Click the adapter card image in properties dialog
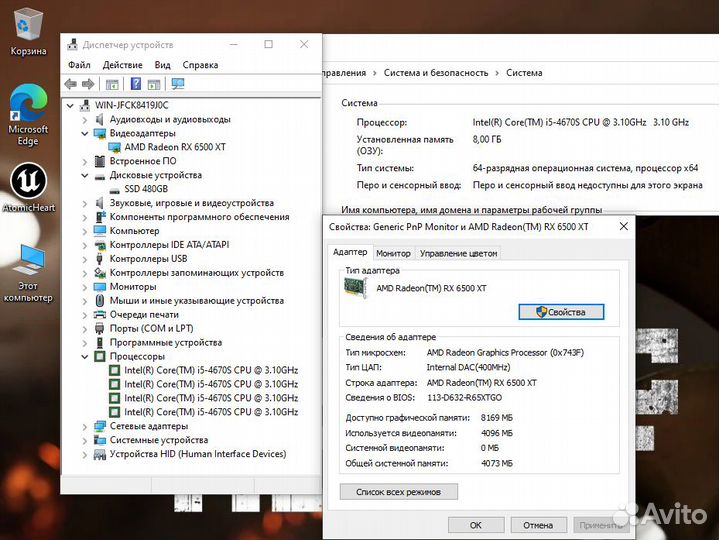The height and width of the screenshot is (540, 719). coord(356,288)
